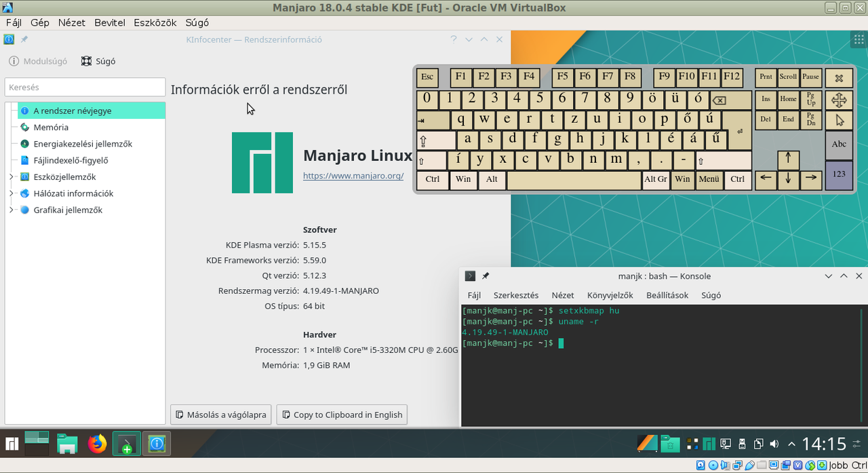Click Copy to Clipboard in English button
Image resolution: width=868 pixels, height=473 pixels.
click(x=342, y=415)
